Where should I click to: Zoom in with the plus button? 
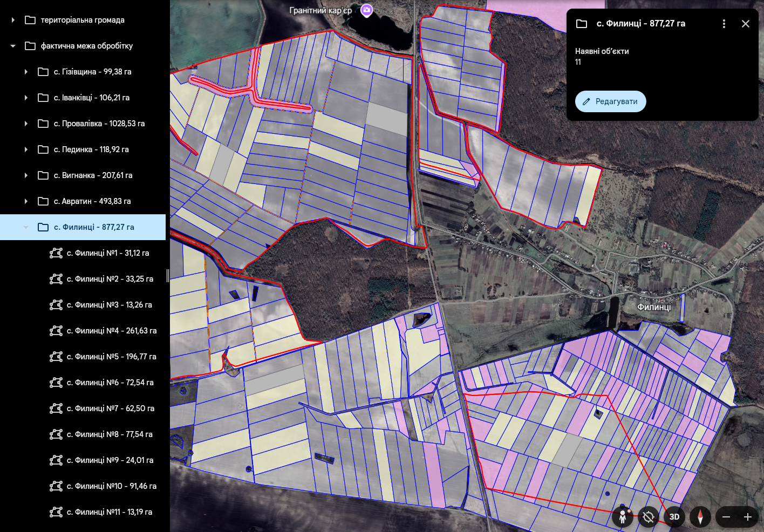748,517
